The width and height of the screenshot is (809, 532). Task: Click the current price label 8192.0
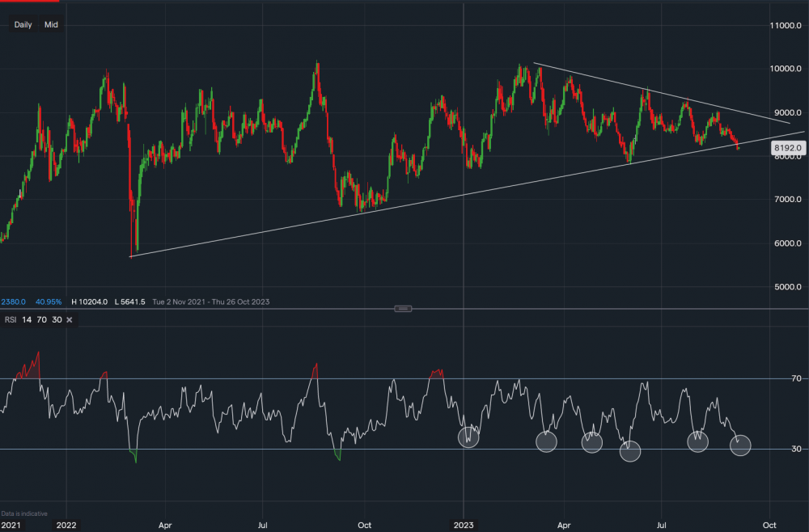(x=787, y=149)
